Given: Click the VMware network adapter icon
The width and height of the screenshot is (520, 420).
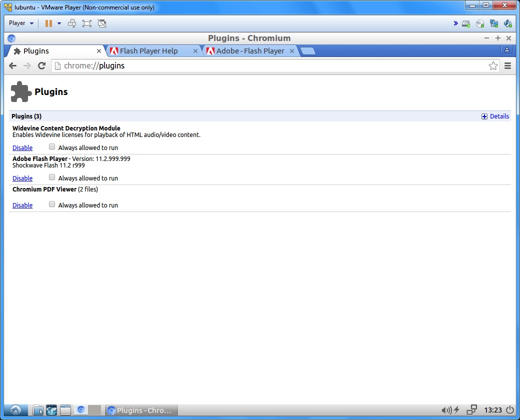Looking at the screenshot, I should coord(494,23).
